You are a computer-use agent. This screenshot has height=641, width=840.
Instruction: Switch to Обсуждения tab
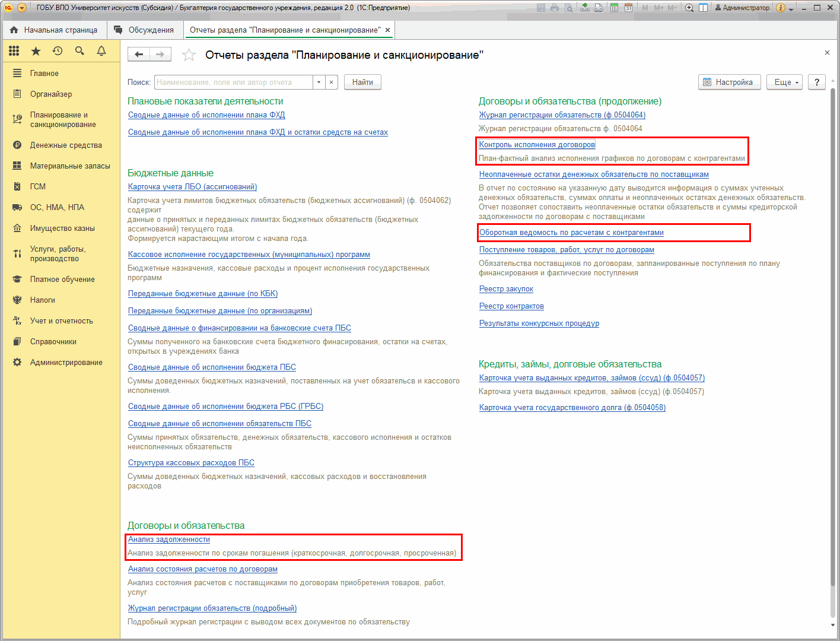pyautogui.click(x=144, y=30)
